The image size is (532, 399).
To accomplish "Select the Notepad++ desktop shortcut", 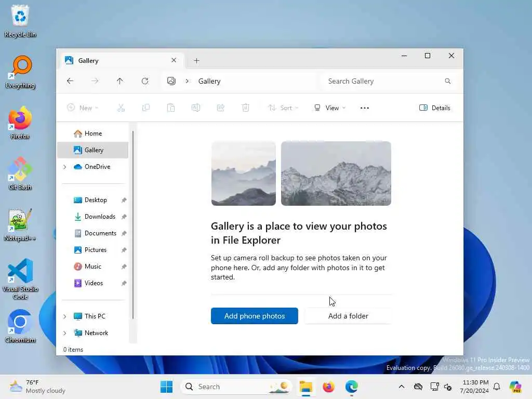I will [20, 224].
